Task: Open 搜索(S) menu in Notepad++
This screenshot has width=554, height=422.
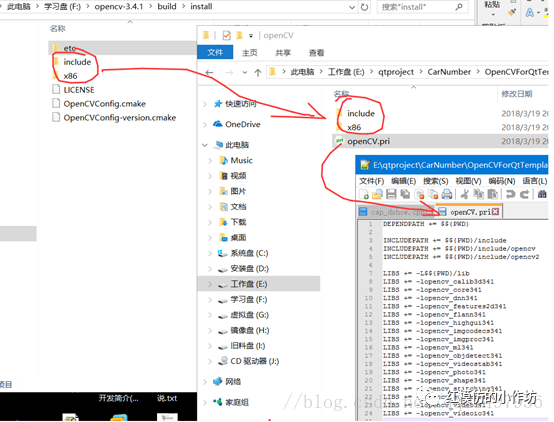Action: [436, 181]
